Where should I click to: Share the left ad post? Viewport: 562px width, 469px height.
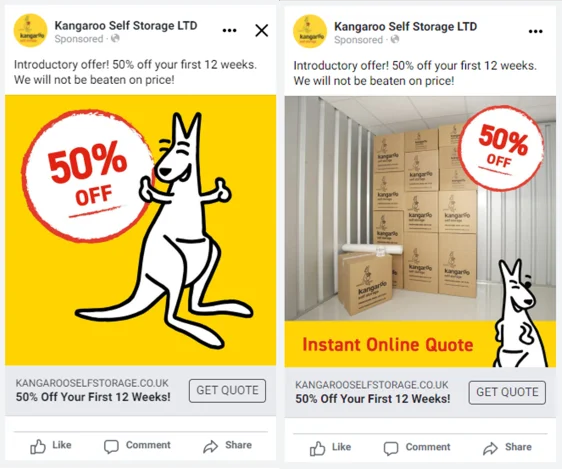(227, 446)
